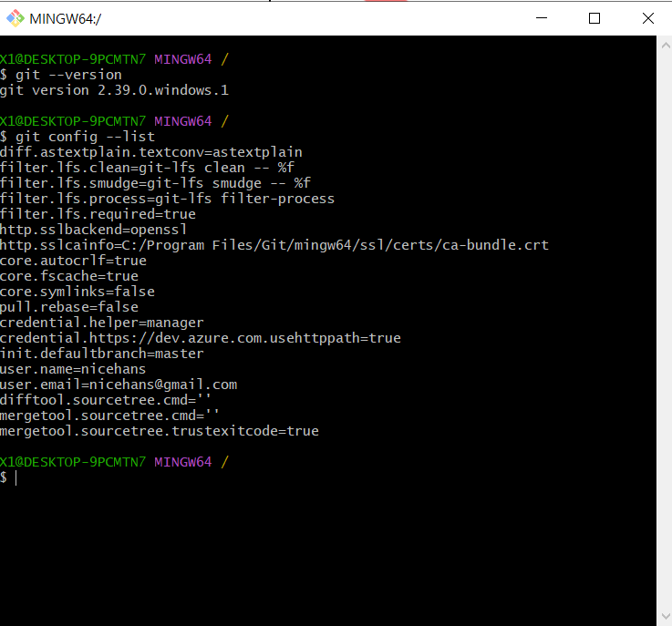Click the user.email=nicehans@gmail.com line
Image resolution: width=672 pixels, height=626 pixels.
coord(119,385)
